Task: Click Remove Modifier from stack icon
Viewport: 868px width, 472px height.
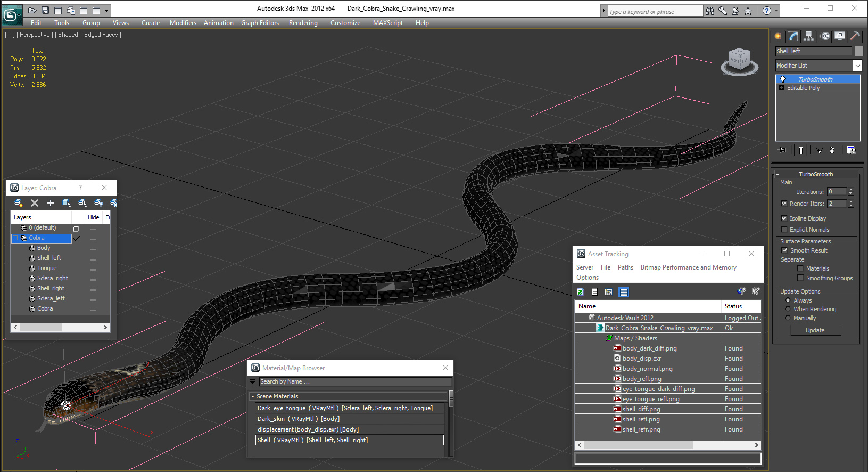Action: pyautogui.click(x=832, y=150)
